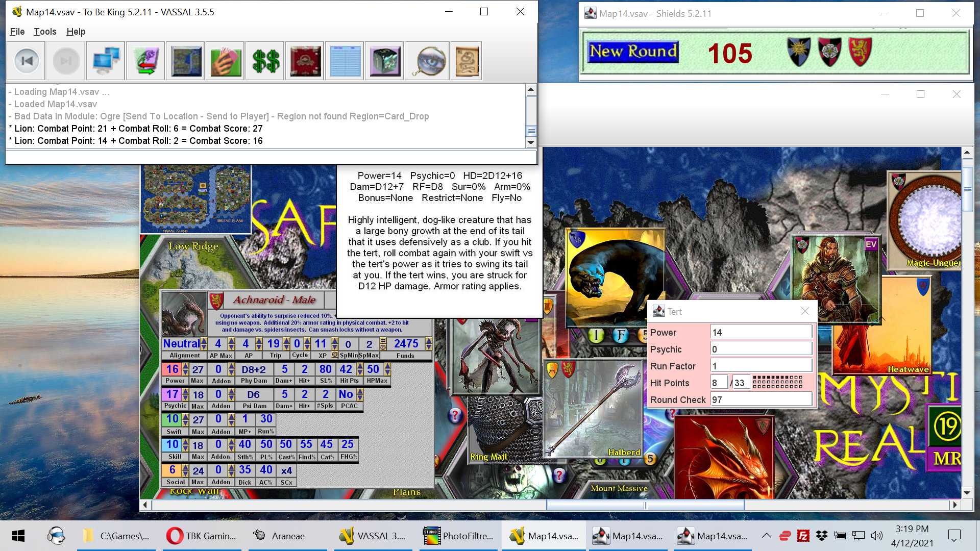Adjust the HPMax 50 stepper arrows
980x551 pixels.
pyautogui.click(x=387, y=369)
